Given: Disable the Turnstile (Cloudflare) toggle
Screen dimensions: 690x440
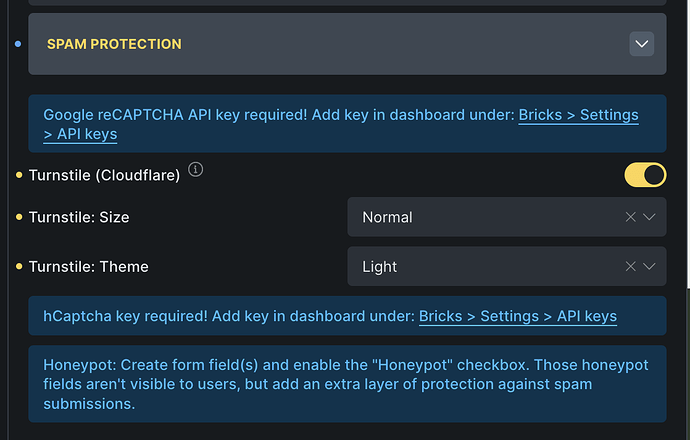Looking at the screenshot, I should click(x=645, y=176).
